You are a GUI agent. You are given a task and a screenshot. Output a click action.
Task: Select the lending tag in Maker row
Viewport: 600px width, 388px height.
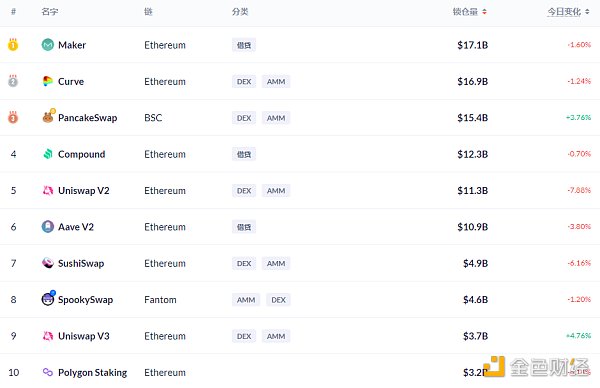pyautogui.click(x=244, y=45)
